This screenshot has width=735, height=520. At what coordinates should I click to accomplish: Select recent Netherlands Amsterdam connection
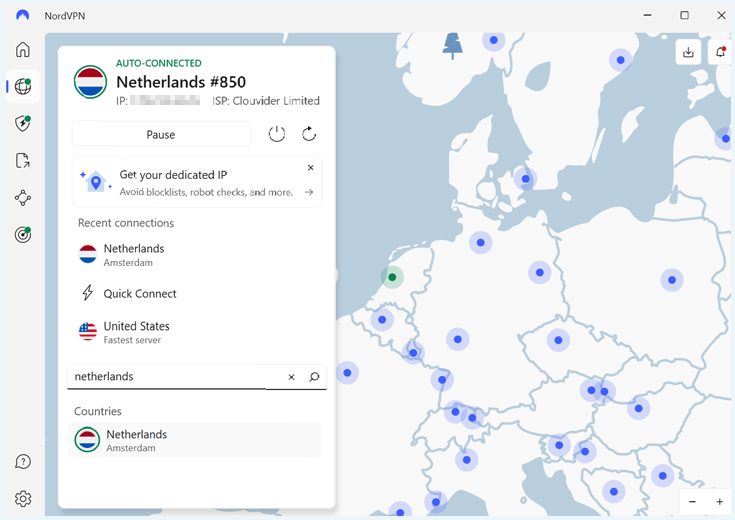tap(197, 255)
